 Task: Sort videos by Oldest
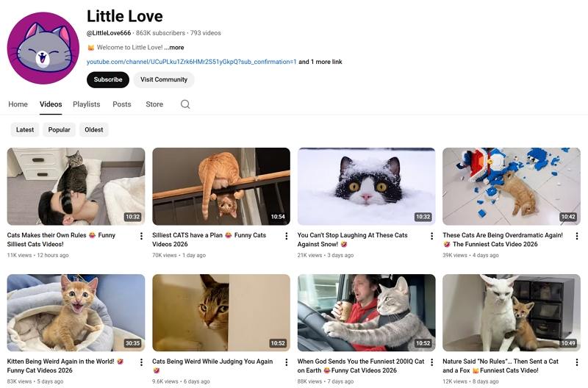coord(94,130)
